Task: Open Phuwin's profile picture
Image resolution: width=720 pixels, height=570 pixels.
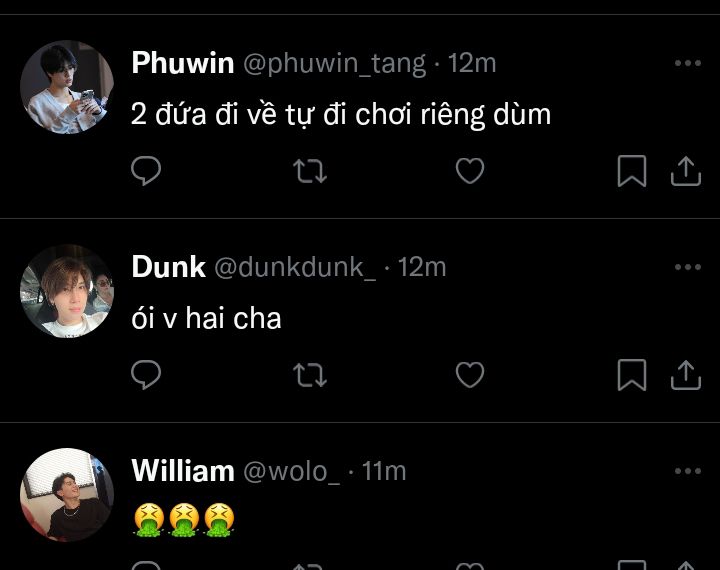Action: pos(67,87)
